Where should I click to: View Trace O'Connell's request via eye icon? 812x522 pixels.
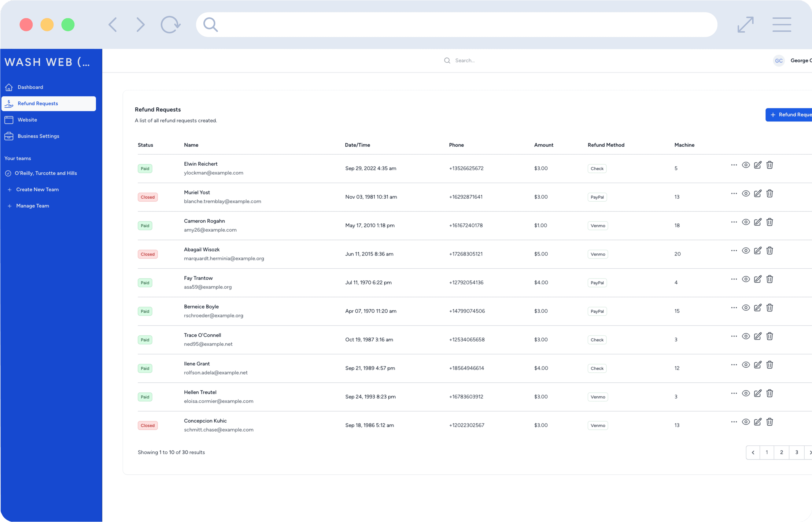point(746,336)
